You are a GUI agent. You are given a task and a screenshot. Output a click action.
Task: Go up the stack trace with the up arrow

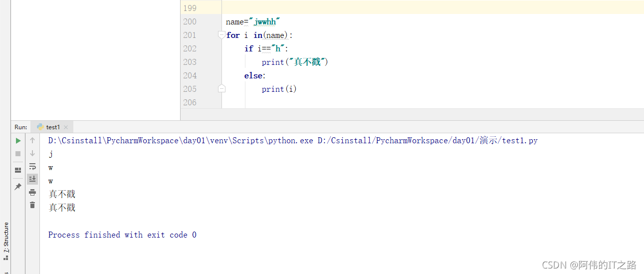[32, 141]
